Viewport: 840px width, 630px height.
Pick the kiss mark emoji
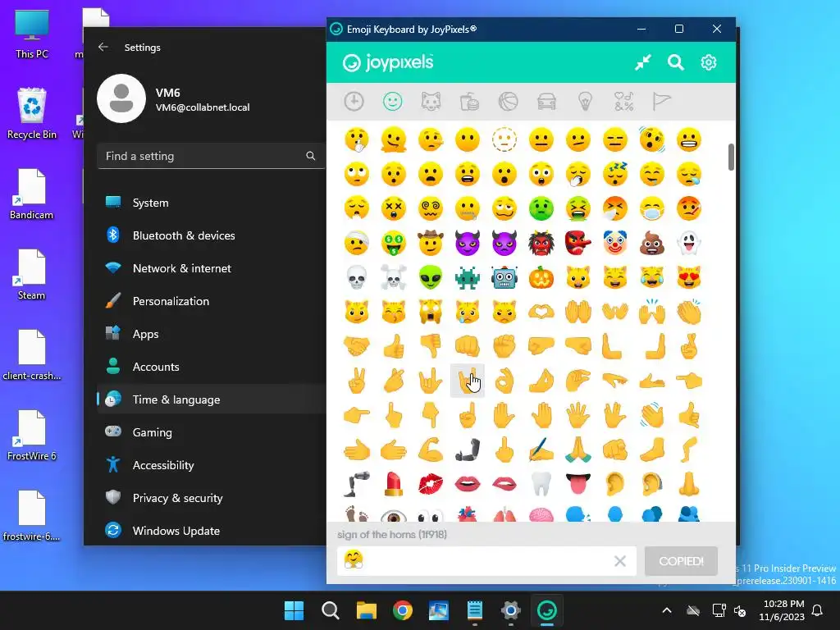click(431, 484)
